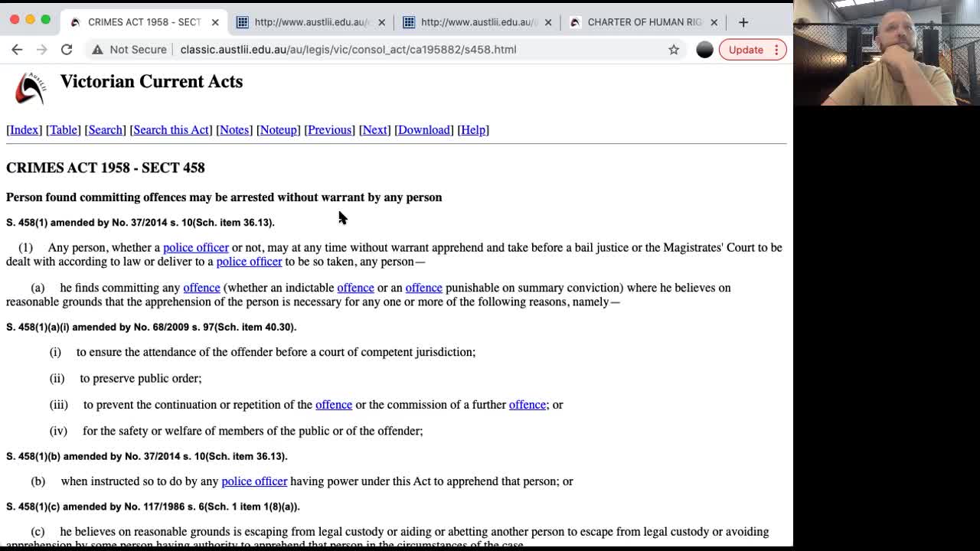Click amendment note 'S. 458(1)(a)(i) amended by No. 68/2009'
Viewport: 980px width, 551px height.
pyautogui.click(x=151, y=328)
